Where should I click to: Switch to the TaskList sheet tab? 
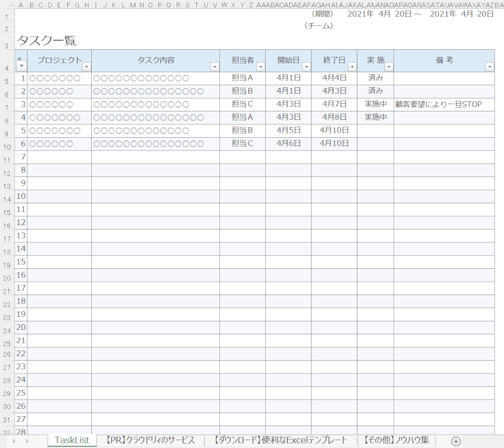pyautogui.click(x=72, y=440)
